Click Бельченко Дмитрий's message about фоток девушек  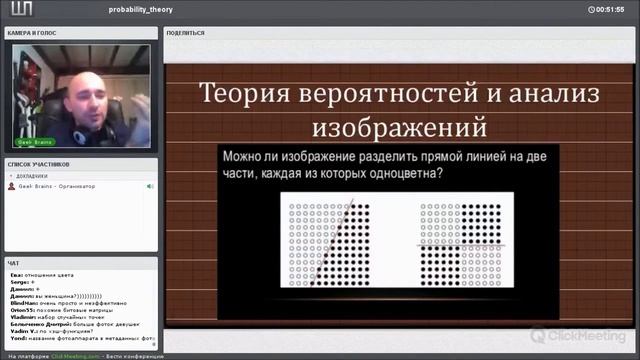point(75,324)
